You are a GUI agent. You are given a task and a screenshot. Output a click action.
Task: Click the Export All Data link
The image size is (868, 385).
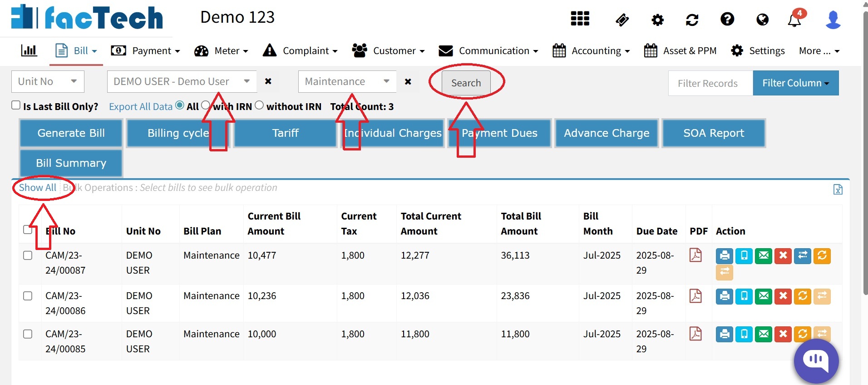coord(141,106)
